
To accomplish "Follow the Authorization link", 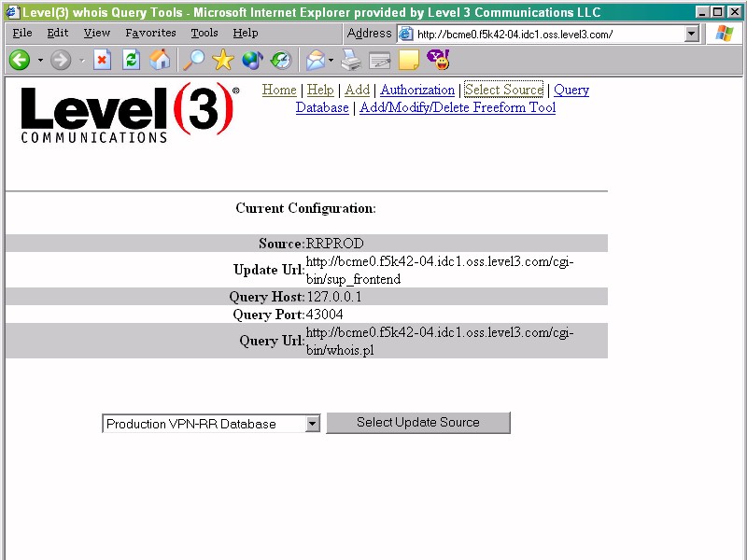I will (x=417, y=90).
